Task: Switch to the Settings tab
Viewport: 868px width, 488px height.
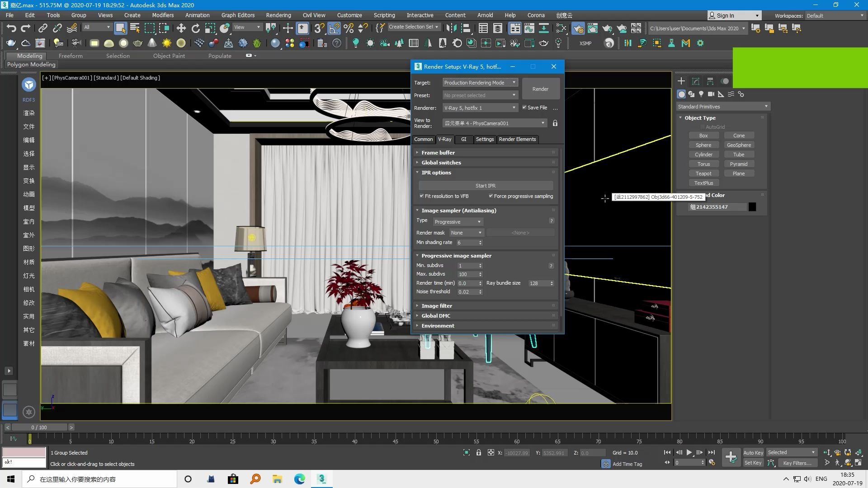Action: [x=485, y=139]
